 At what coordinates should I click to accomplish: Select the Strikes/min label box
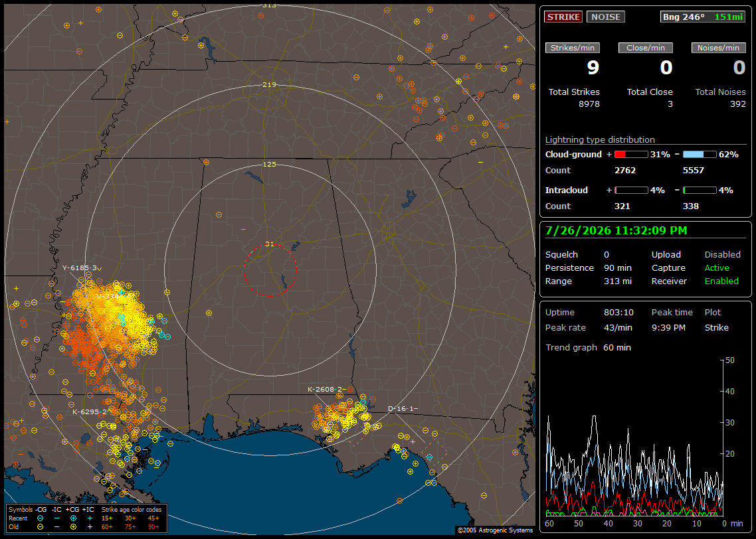point(573,48)
